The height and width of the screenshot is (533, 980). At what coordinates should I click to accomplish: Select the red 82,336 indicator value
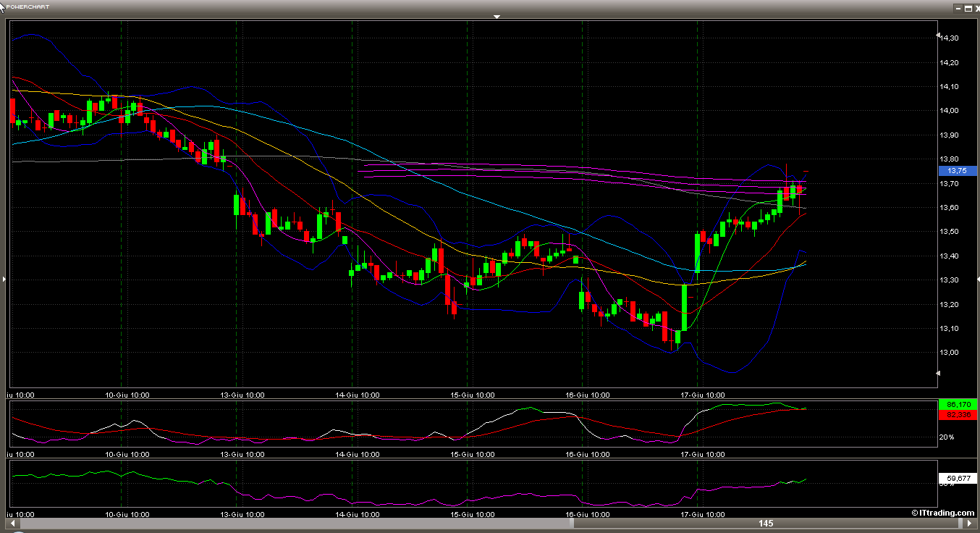click(x=957, y=414)
